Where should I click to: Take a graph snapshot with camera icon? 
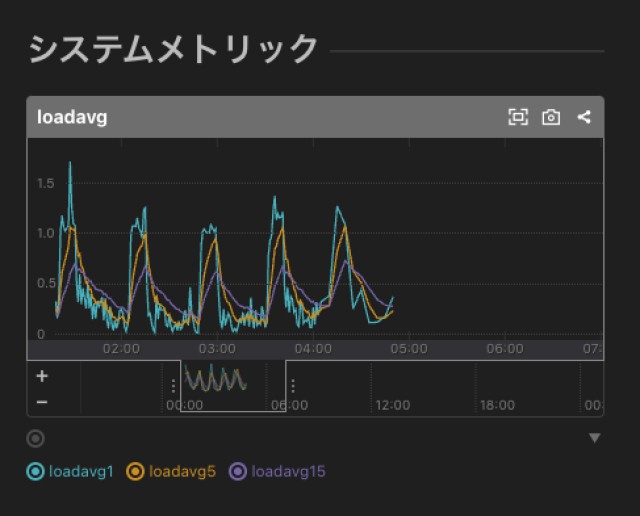coord(551,117)
